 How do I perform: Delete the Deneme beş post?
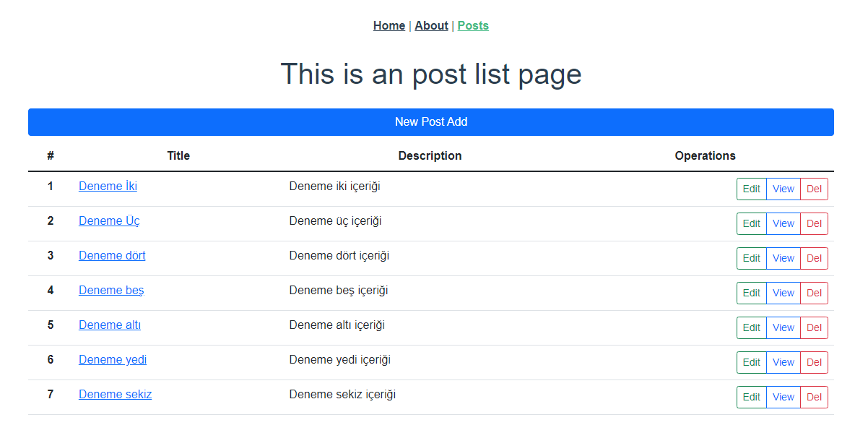click(x=814, y=293)
